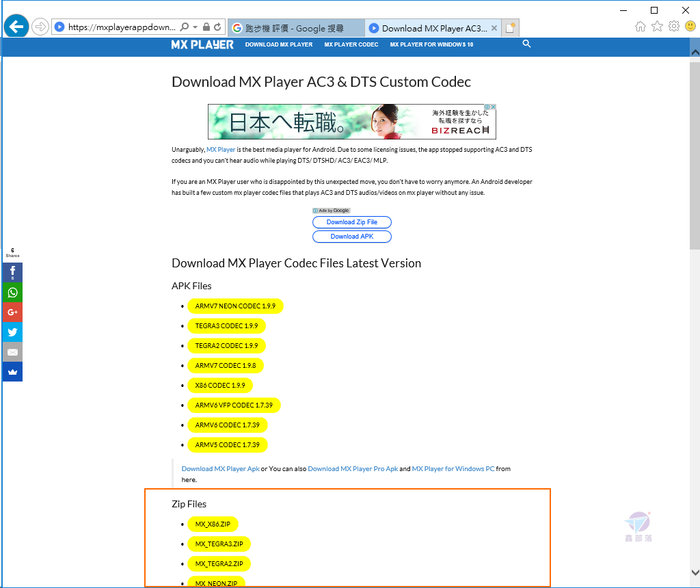Download the MX_TEGRA2.ZIP file
Screen dimensions: 700x588
coord(219,564)
